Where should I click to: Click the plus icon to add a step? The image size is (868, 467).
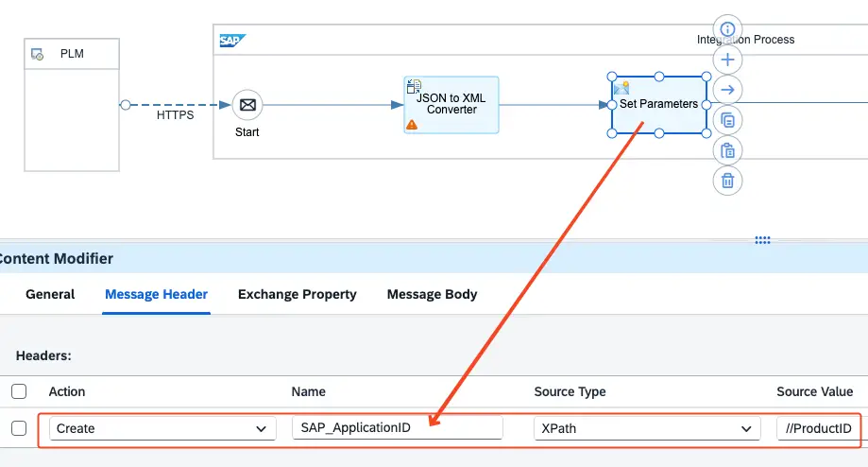point(727,60)
